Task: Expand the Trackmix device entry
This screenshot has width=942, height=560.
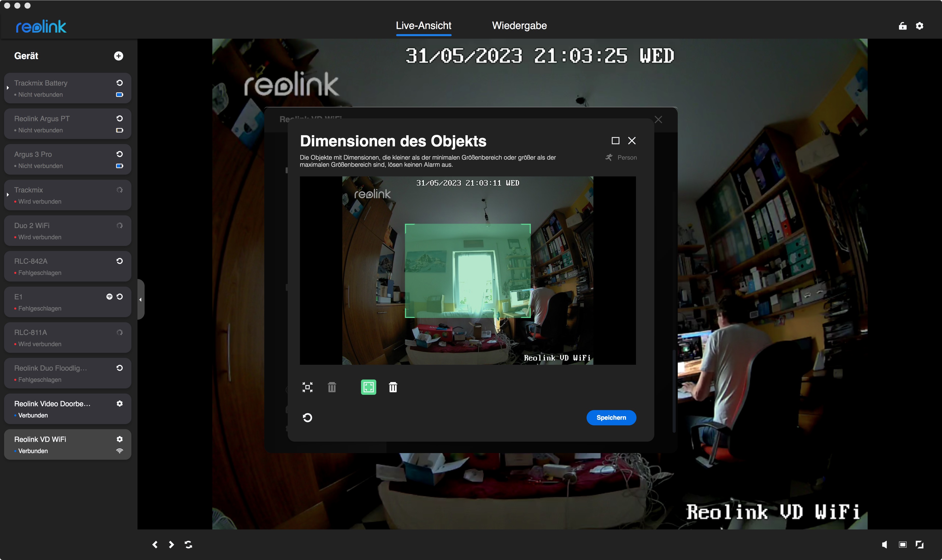Action: click(x=8, y=195)
